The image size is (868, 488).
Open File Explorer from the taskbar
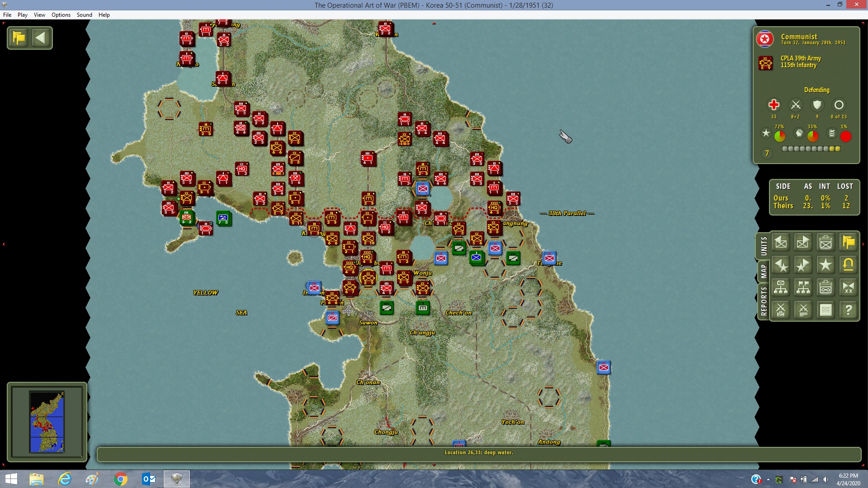(x=37, y=479)
